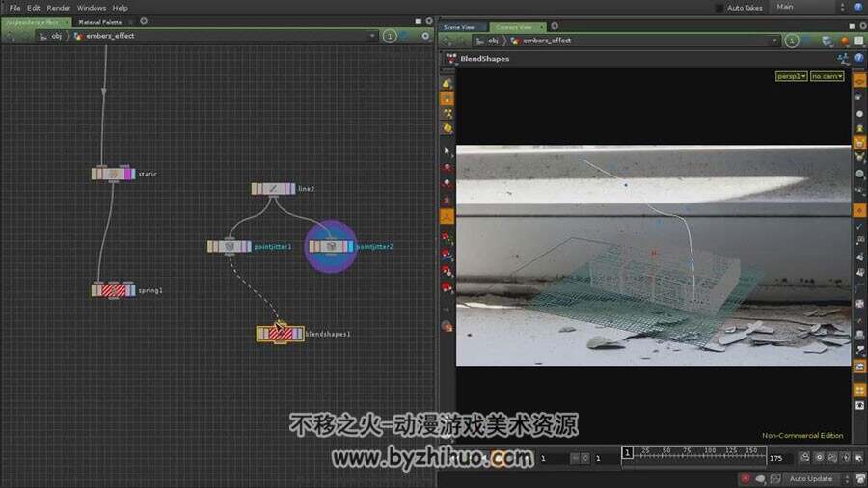This screenshot has height=488, width=868.
Task: Toggle the orange grid display option at right
Action: (859, 391)
